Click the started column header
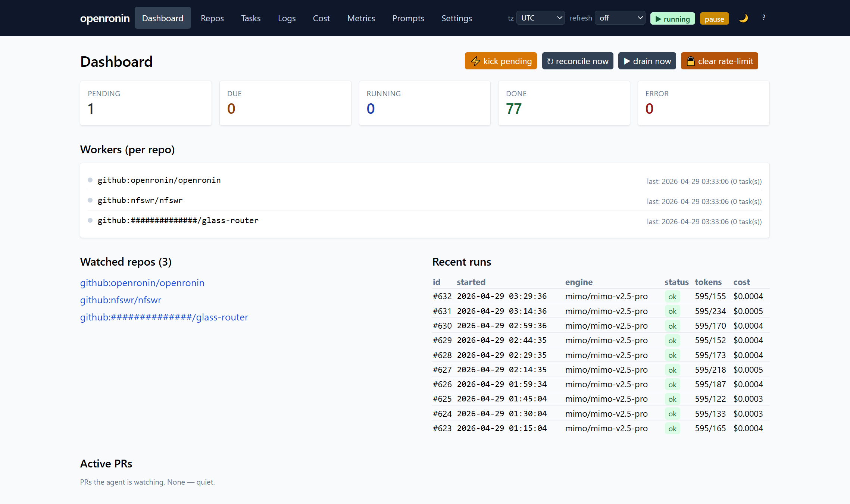The width and height of the screenshot is (850, 504). click(x=471, y=282)
